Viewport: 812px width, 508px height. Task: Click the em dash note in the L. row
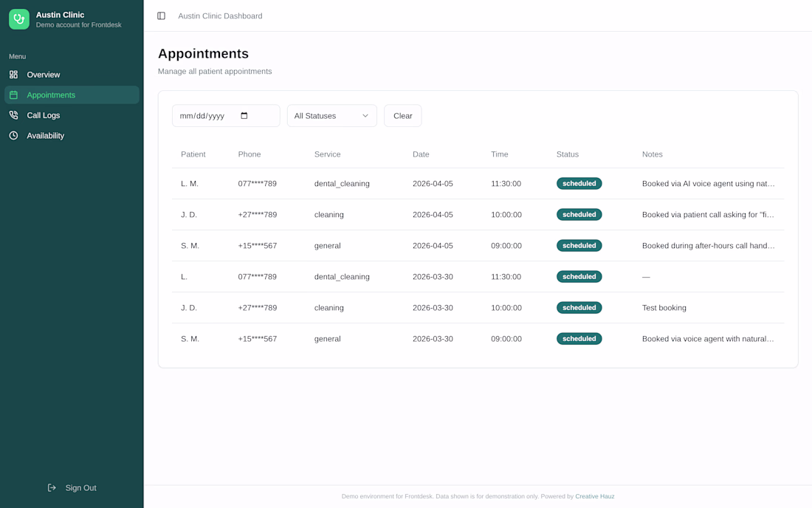tap(646, 277)
